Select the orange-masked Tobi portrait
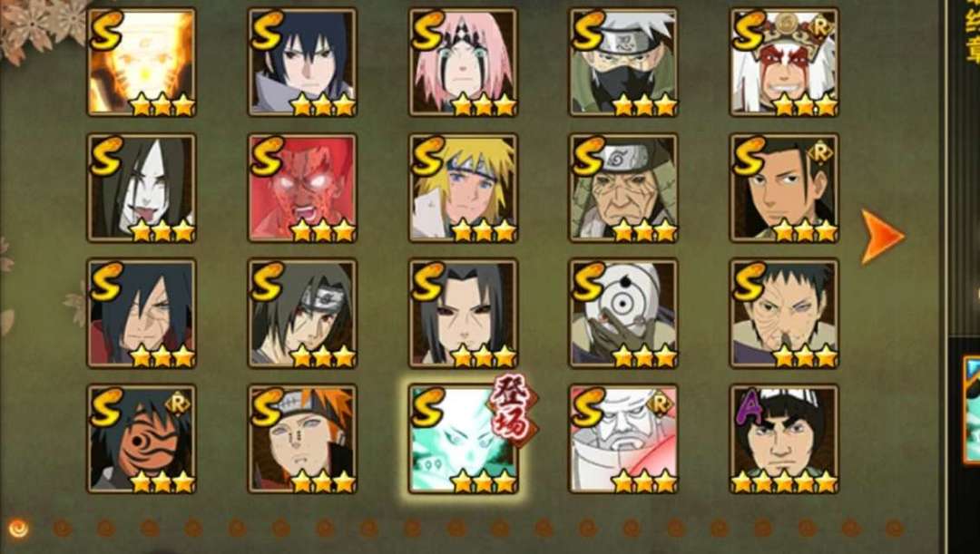 [x=142, y=439]
